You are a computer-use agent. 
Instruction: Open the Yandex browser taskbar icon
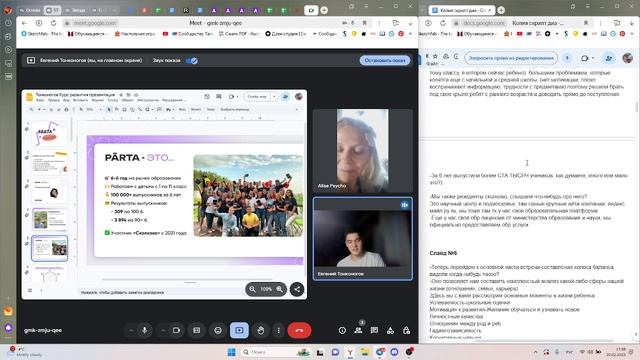[350, 352]
